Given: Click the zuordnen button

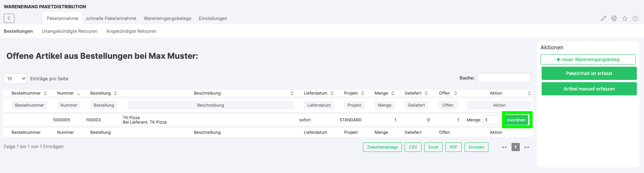Looking at the screenshot, I should tap(516, 120).
